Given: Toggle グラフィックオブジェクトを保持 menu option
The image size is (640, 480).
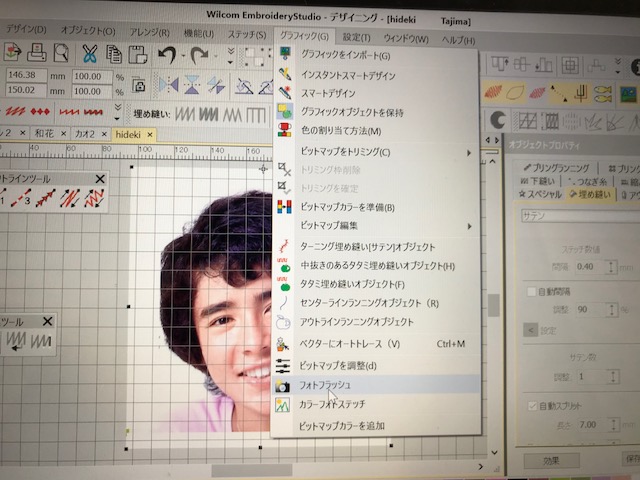Looking at the screenshot, I should [x=352, y=112].
